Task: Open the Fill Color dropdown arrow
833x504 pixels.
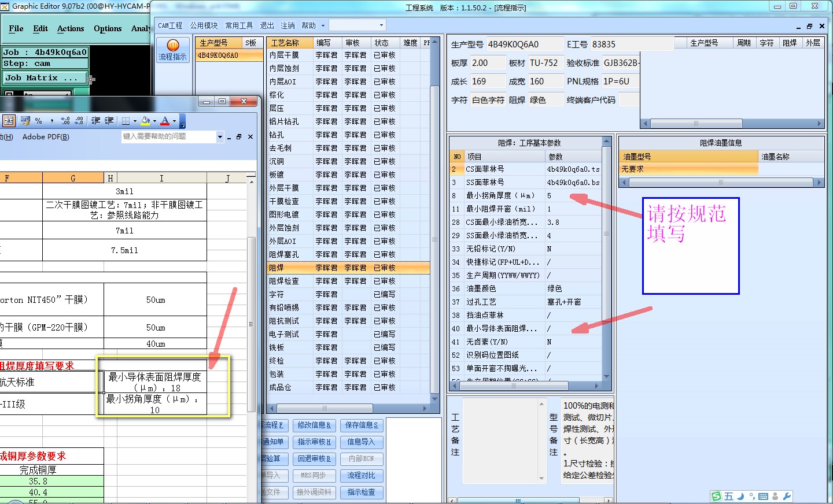Action: pos(154,121)
